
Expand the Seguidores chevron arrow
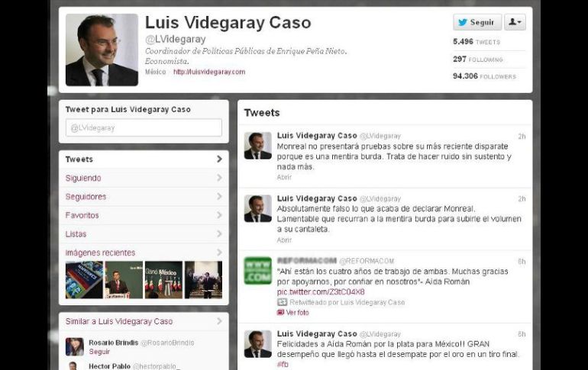219,196
